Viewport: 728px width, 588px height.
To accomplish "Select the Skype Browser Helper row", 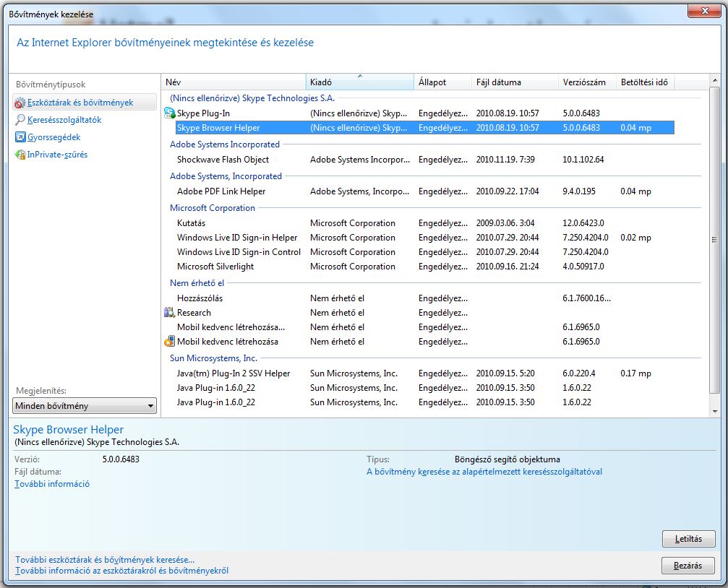I will tap(425, 128).
